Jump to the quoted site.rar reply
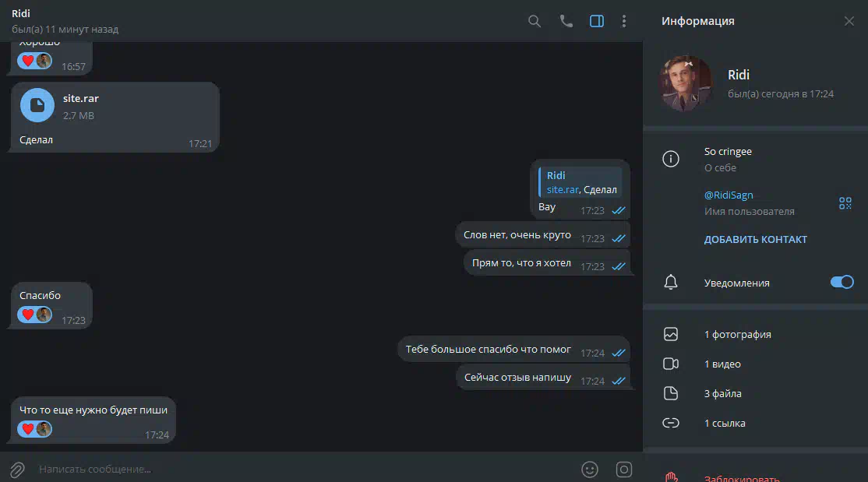 point(580,182)
